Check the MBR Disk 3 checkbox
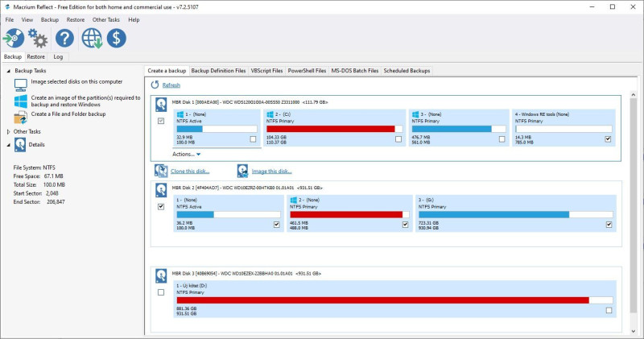 [161, 292]
